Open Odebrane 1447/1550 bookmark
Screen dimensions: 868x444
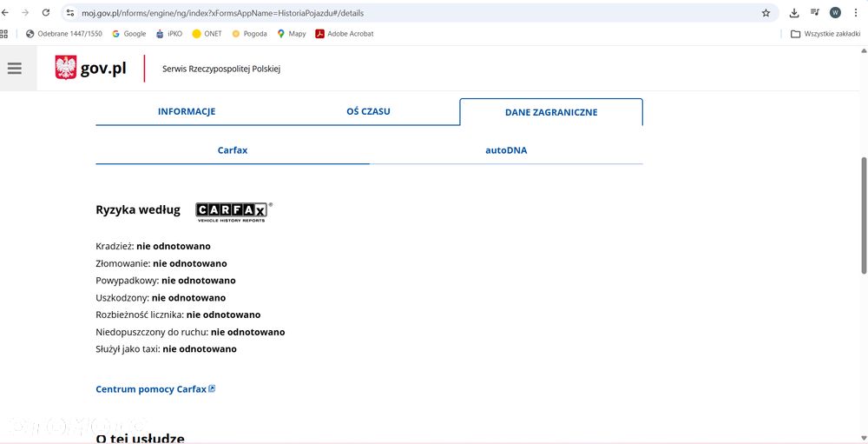pyautogui.click(x=64, y=34)
